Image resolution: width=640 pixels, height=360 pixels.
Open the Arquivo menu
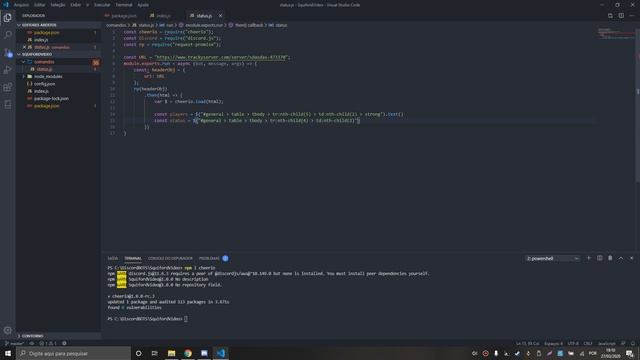21,5
